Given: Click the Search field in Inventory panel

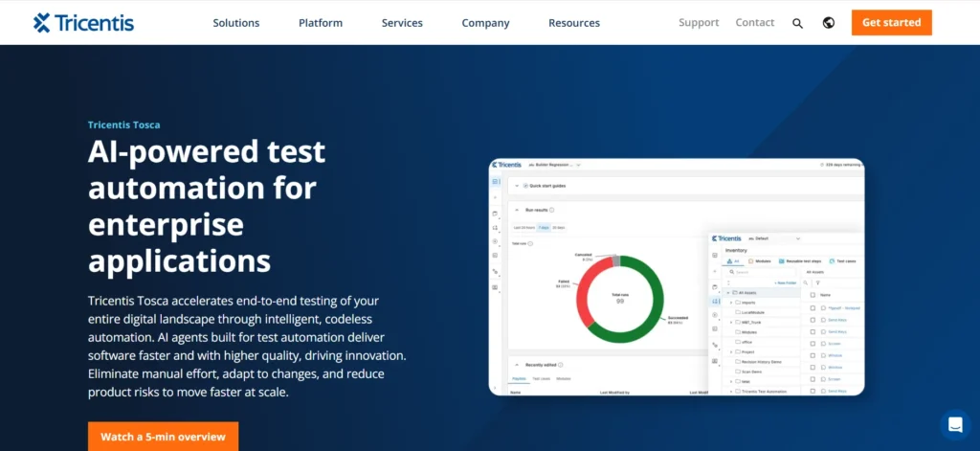Looking at the screenshot, I should [x=761, y=272].
